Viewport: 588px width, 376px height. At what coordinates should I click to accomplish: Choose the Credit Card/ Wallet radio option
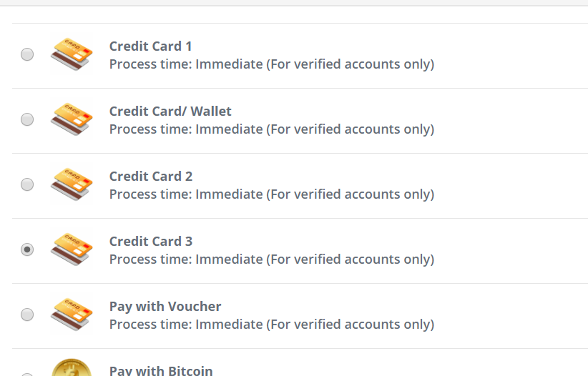click(27, 119)
